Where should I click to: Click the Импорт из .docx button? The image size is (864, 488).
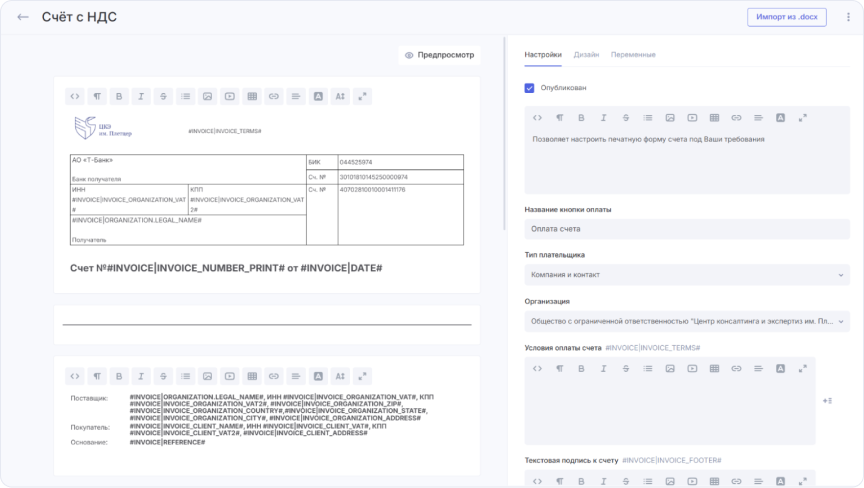(786, 17)
